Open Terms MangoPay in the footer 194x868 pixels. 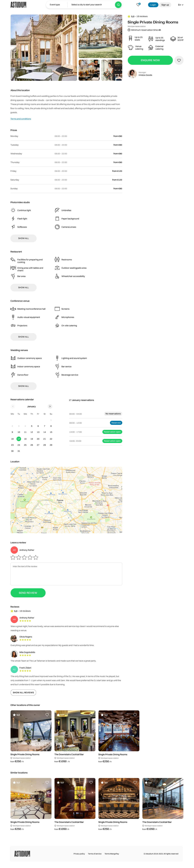tap(112, 854)
